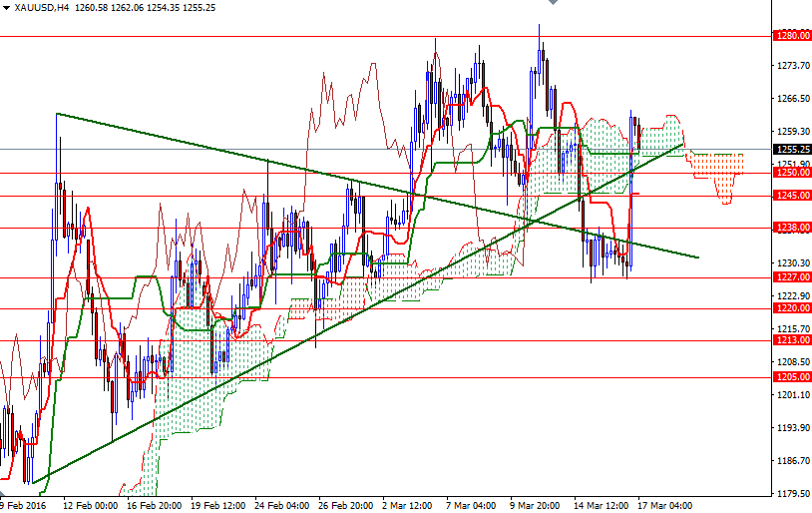Select the 1280.00 red level label
Viewport: 812px width, 513px height.
point(792,36)
